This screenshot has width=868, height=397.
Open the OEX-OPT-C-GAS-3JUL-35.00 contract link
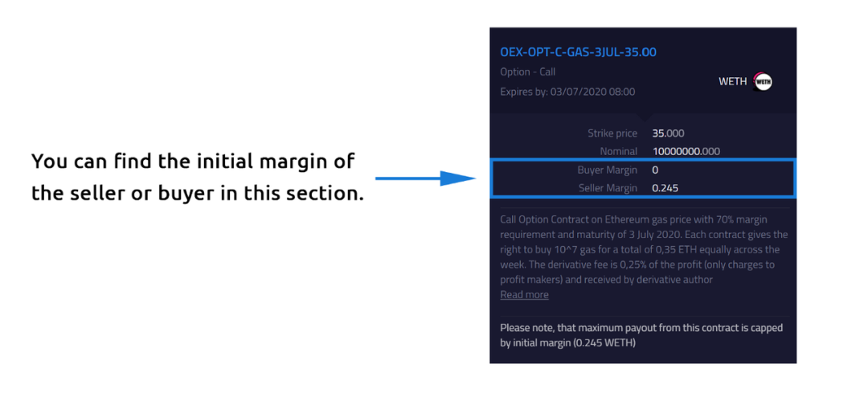(578, 52)
